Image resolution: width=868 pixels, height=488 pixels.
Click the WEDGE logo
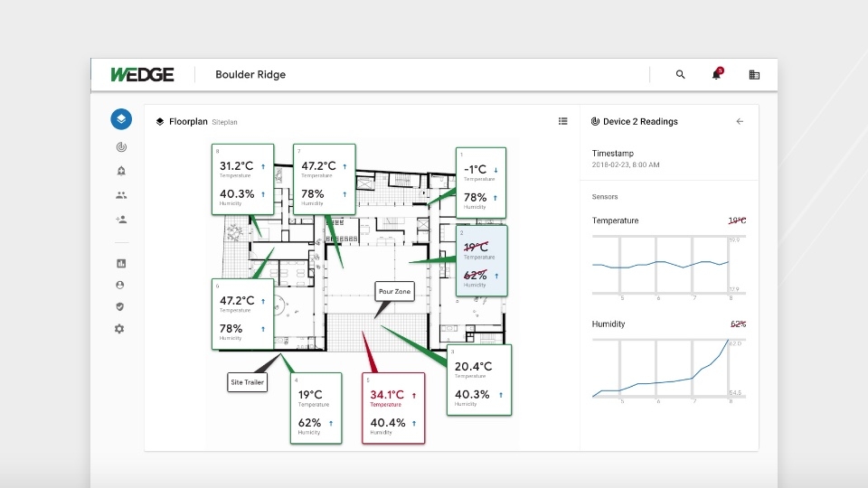(142, 75)
